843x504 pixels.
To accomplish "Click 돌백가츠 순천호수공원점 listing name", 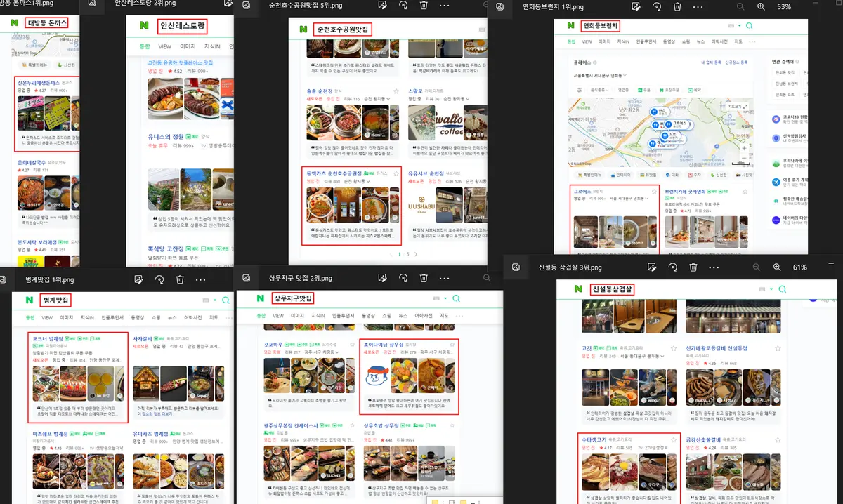I will point(335,172).
